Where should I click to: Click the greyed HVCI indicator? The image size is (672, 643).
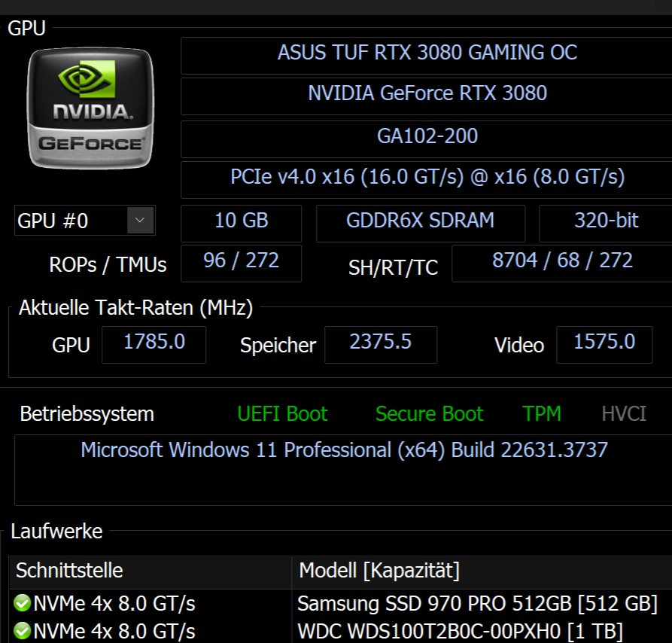click(624, 413)
